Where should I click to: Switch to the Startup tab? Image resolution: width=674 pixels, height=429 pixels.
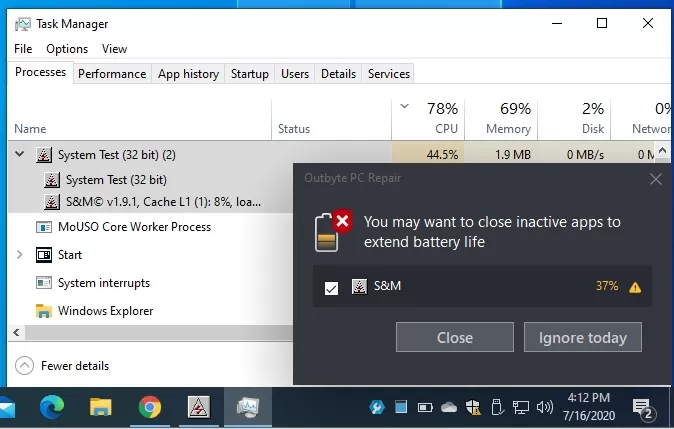coord(250,74)
